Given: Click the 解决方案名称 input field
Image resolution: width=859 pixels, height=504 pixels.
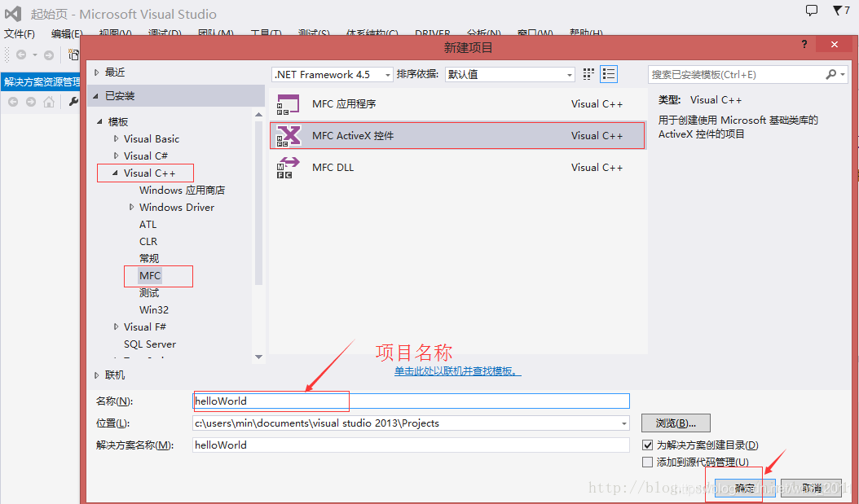Looking at the screenshot, I should [x=411, y=445].
